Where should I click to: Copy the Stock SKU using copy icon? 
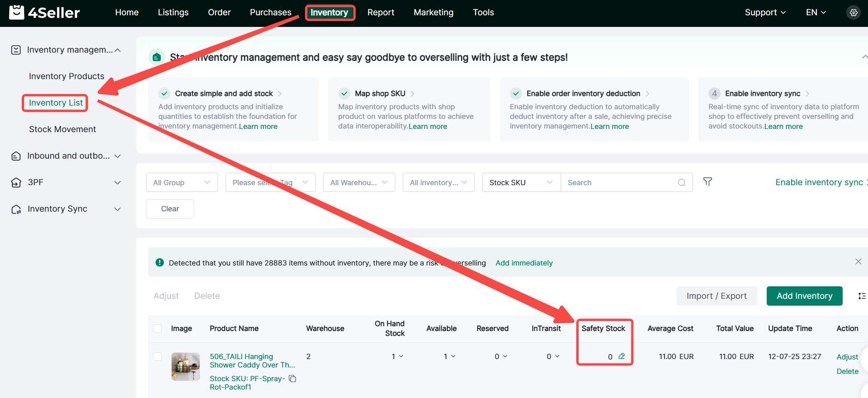[x=293, y=379]
